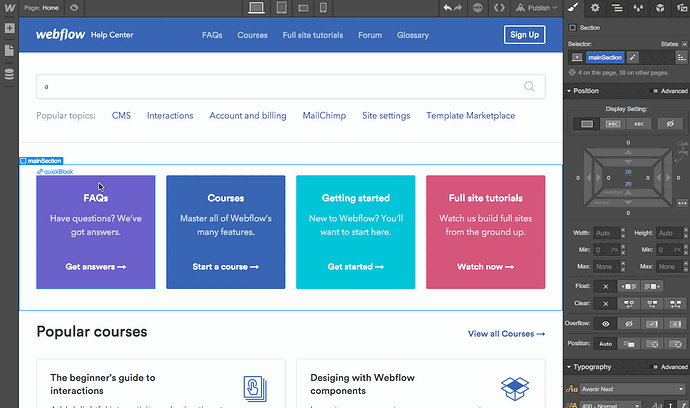Open more spacing options ellipsis button
The image size is (690, 408).
682,203
